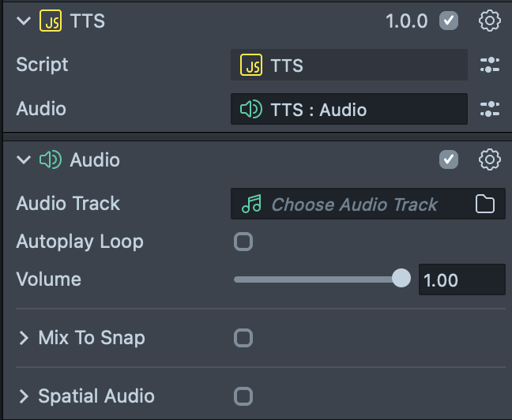The height and width of the screenshot is (420, 512).
Task: Click the options icon beside TTS Audio field
Action: pos(490,109)
